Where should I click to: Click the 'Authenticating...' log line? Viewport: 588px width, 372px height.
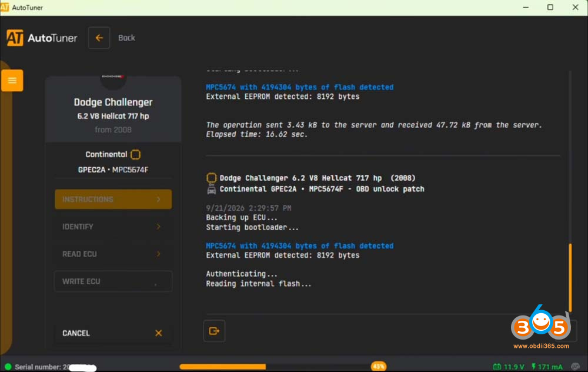pyautogui.click(x=242, y=274)
